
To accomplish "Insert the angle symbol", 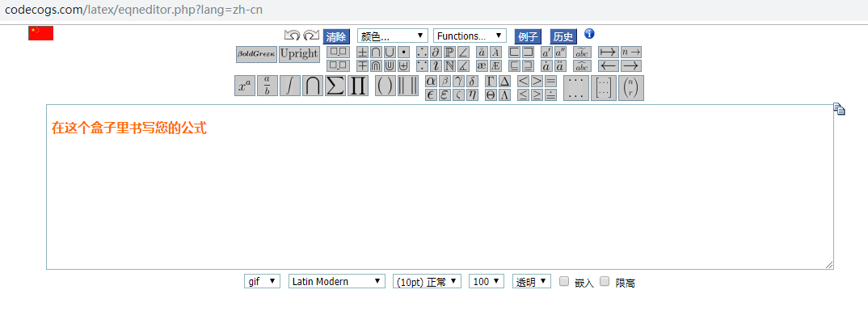I will click(x=463, y=52).
